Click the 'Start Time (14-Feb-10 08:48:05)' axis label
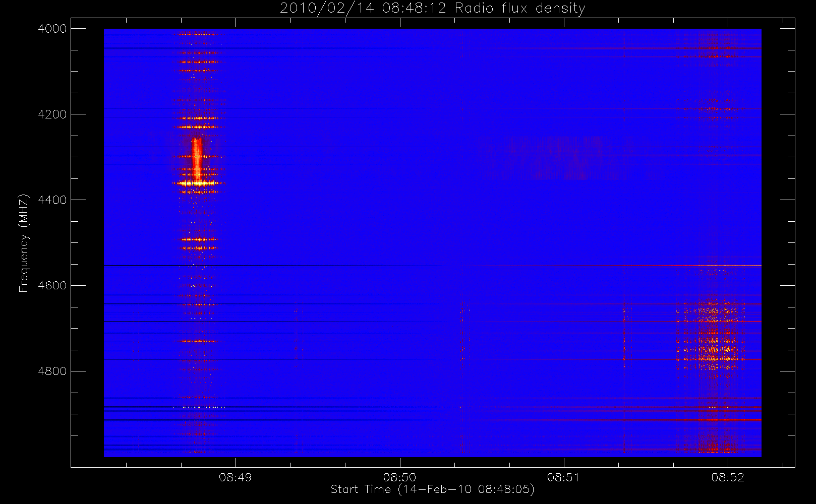The image size is (816, 504). point(432,489)
